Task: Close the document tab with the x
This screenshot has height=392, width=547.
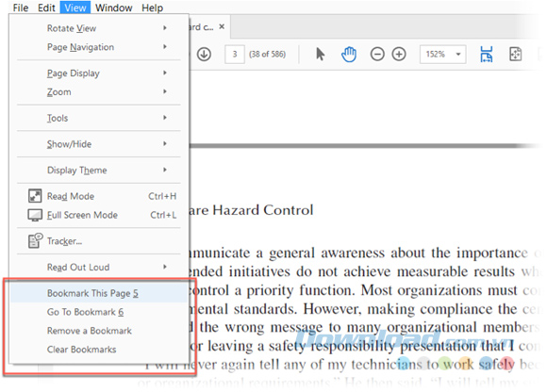Action: coord(222,26)
